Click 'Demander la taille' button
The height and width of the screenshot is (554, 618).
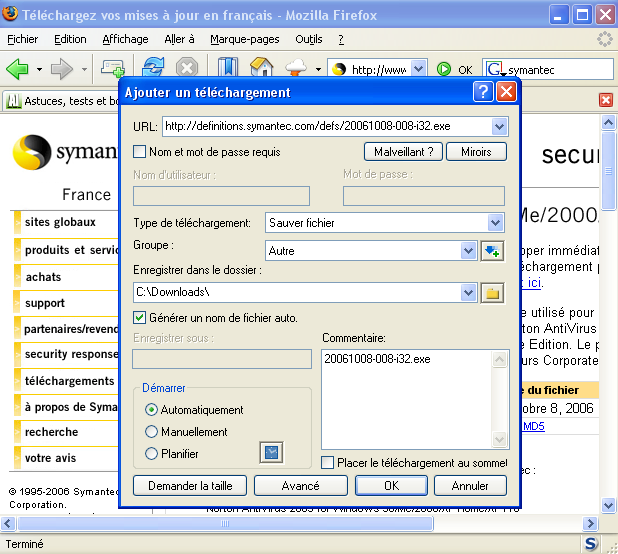coord(190,485)
